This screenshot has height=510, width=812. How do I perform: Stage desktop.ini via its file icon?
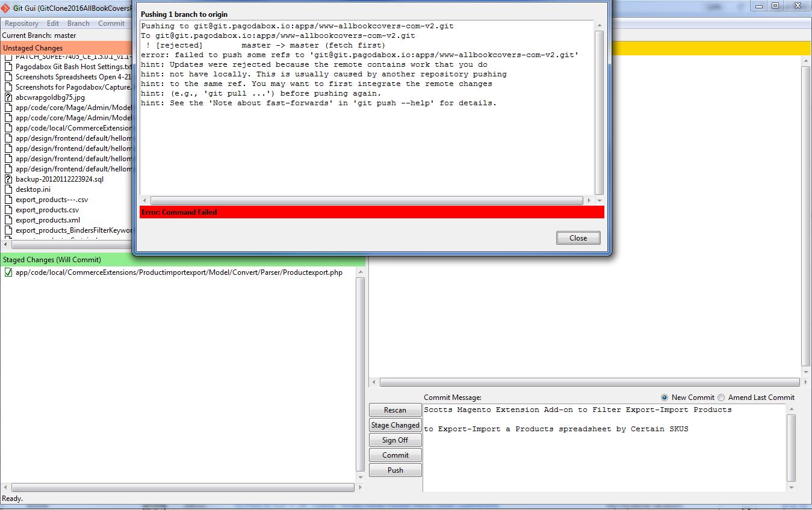point(8,189)
